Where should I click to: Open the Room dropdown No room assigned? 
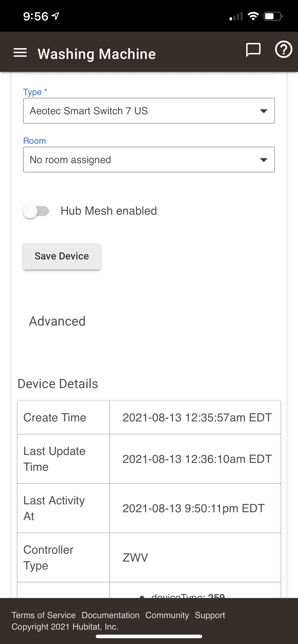149,160
